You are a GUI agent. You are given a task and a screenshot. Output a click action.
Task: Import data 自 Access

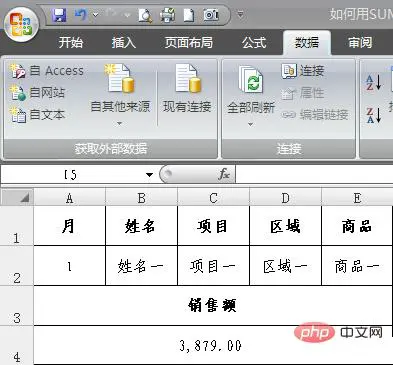click(x=47, y=71)
